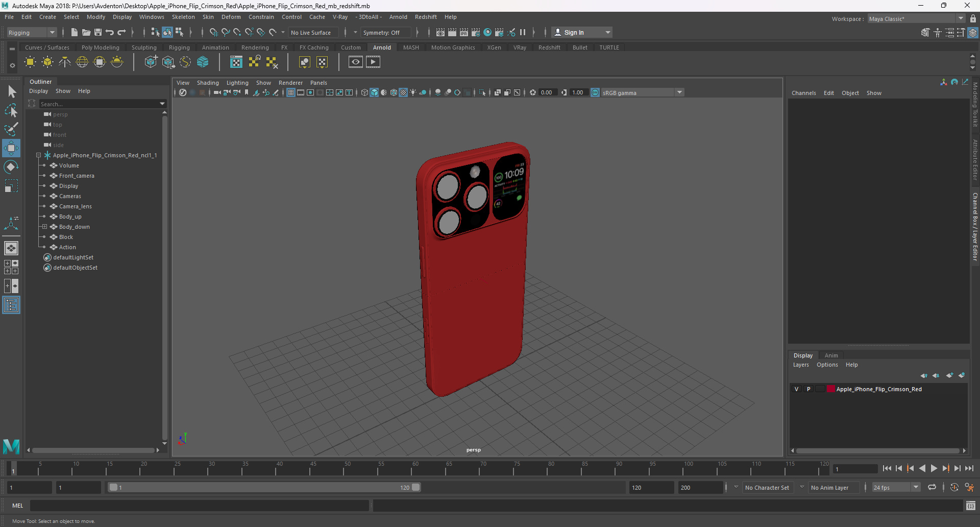The height and width of the screenshot is (527, 980).
Task: Create Arnold skydome light from shelf
Action: point(82,62)
